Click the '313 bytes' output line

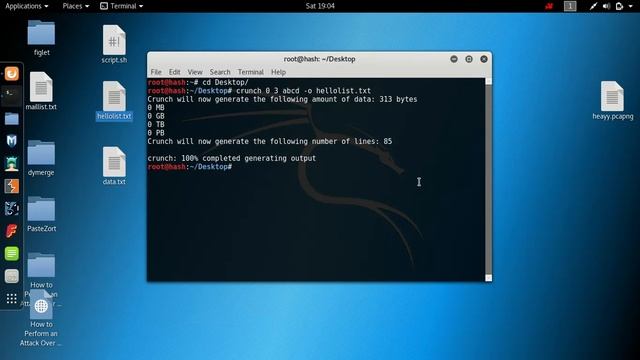[282, 99]
